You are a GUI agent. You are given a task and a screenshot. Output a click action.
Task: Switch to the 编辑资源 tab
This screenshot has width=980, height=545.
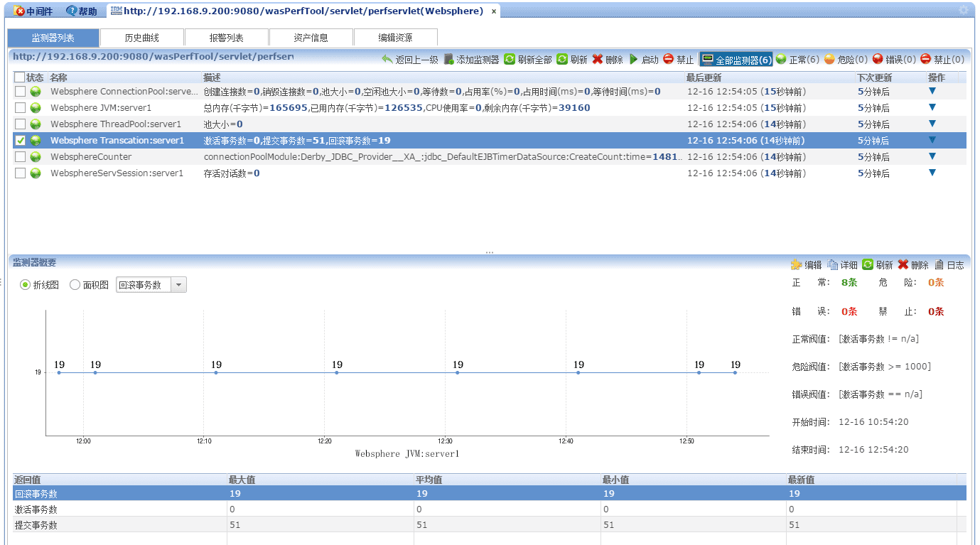pos(395,38)
